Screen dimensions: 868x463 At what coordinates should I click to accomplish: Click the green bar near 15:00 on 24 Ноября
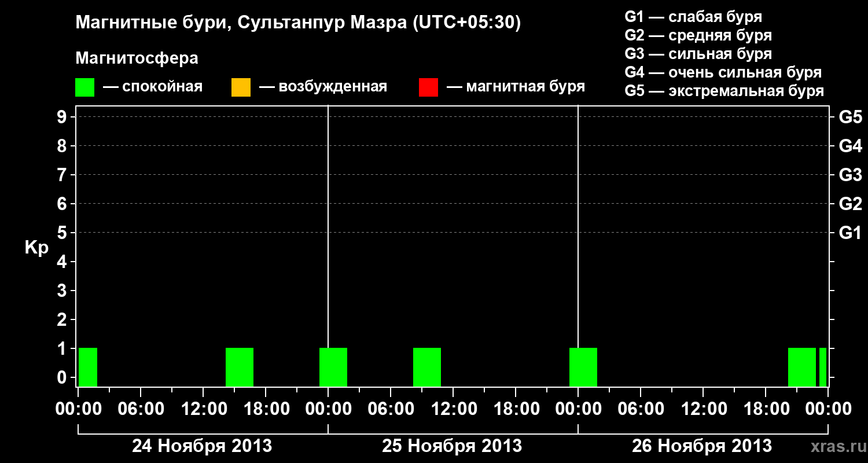[x=240, y=367]
